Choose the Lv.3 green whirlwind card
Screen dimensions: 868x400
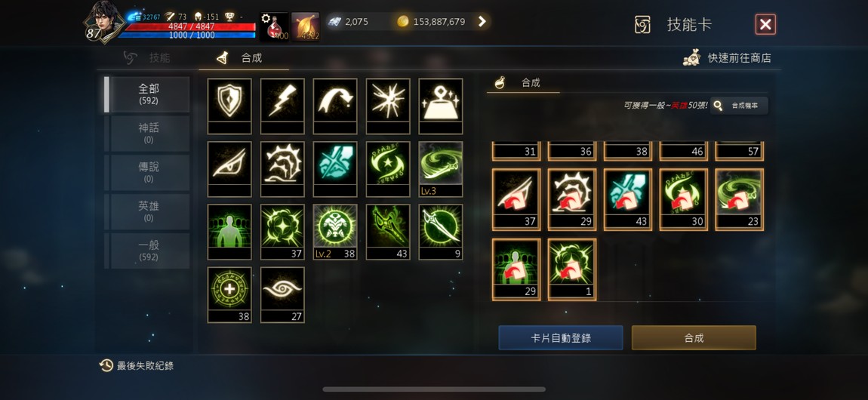point(441,169)
